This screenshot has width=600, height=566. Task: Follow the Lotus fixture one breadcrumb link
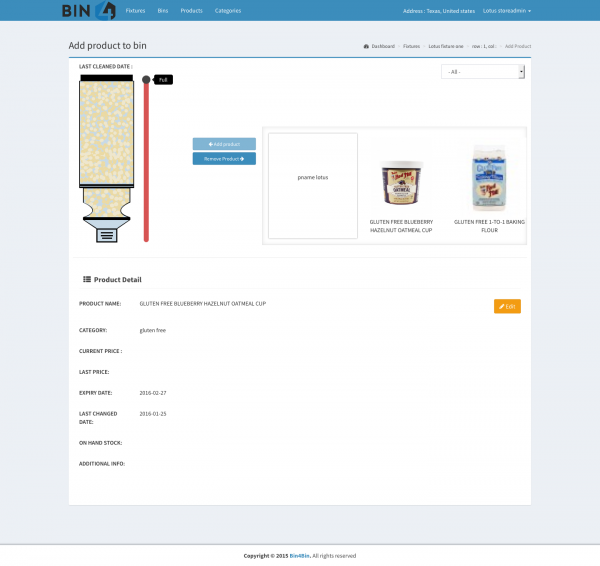(445, 46)
